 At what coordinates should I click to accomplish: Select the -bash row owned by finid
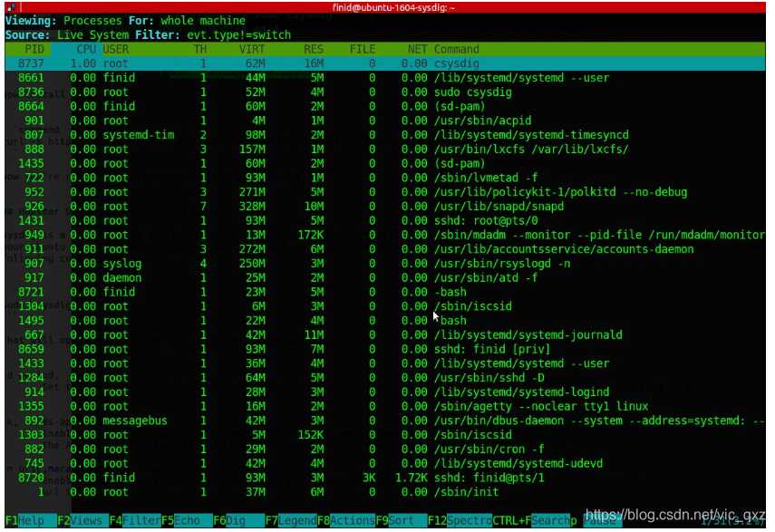tap(385, 293)
